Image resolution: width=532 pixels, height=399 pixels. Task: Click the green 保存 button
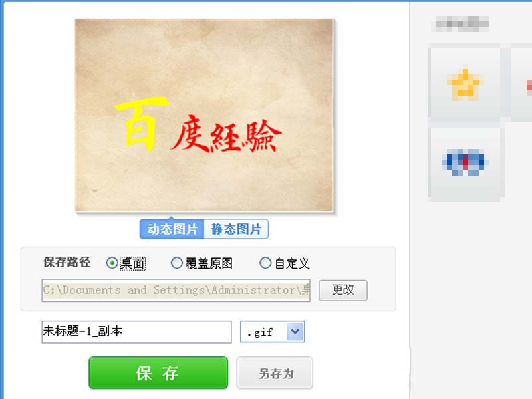[x=158, y=372]
